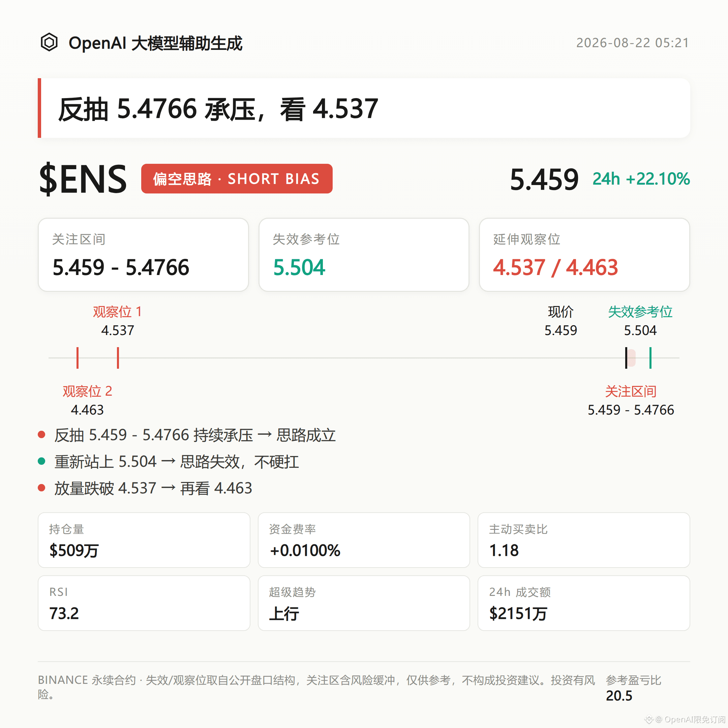This screenshot has height=728, width=728.
Task: Click the green 失效参考位 marker at 5.504
Action: click(650, 358)
